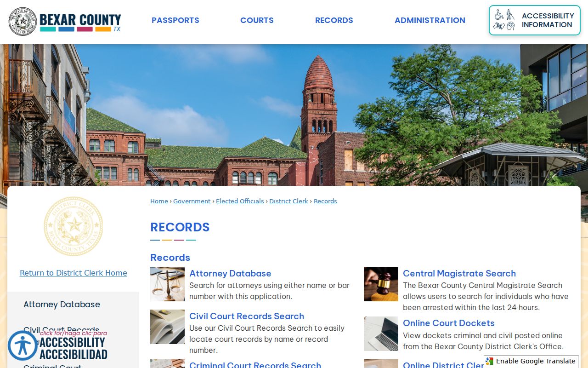This screenshot has width=588, height=368.
Task: Open Central Magistrate Search link
Action: click(x=459, y=273)
